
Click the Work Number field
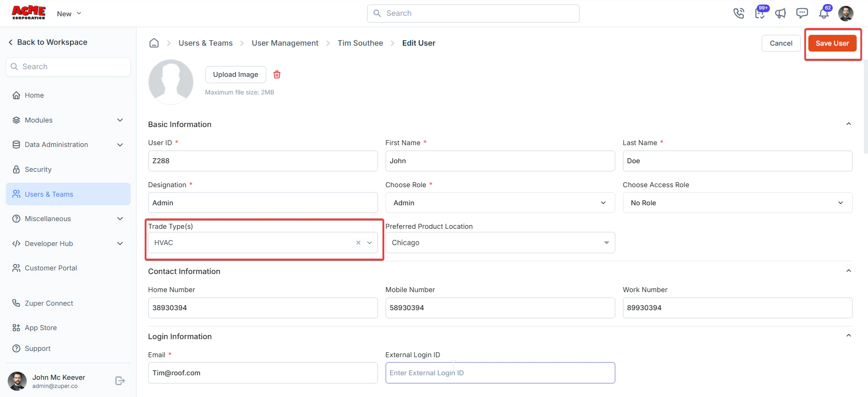737,308
